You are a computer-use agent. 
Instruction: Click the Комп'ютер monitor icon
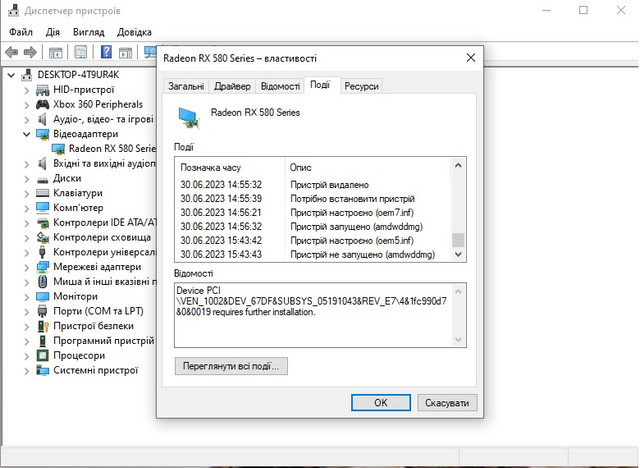(43, 208)
